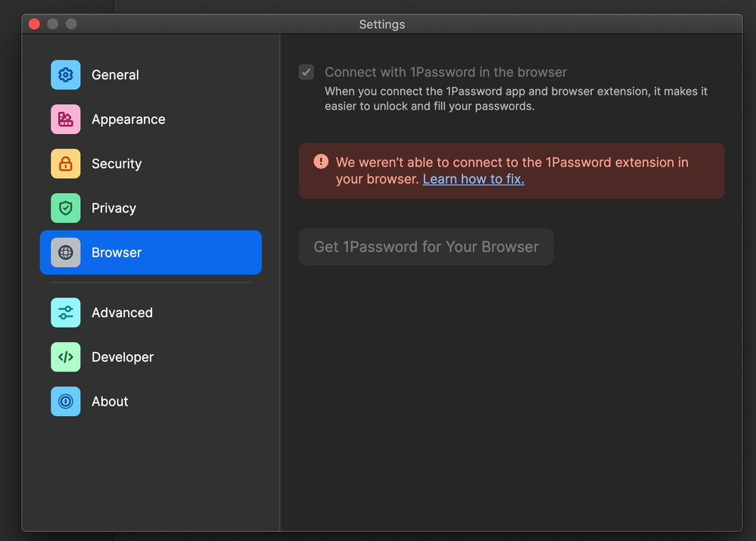Minimize the Settings window
Image resolution: width=756 pixels, height=541 pixels.
coord(53,24)
